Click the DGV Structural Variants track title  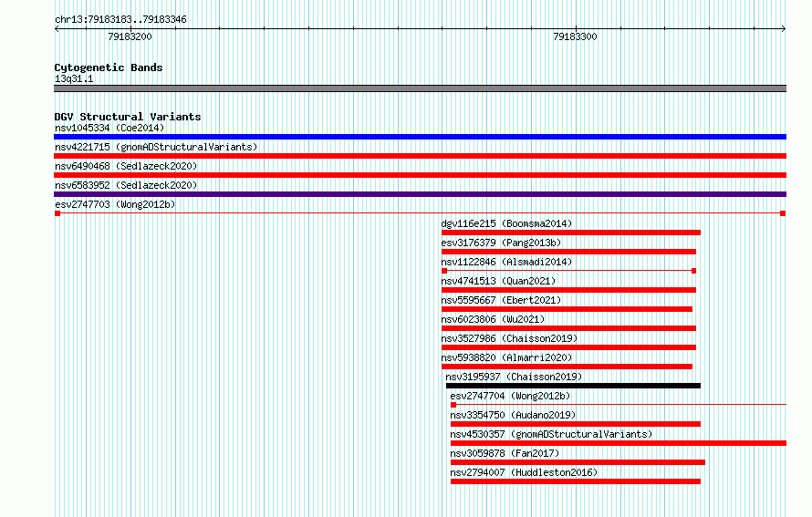tap(128, 117)
